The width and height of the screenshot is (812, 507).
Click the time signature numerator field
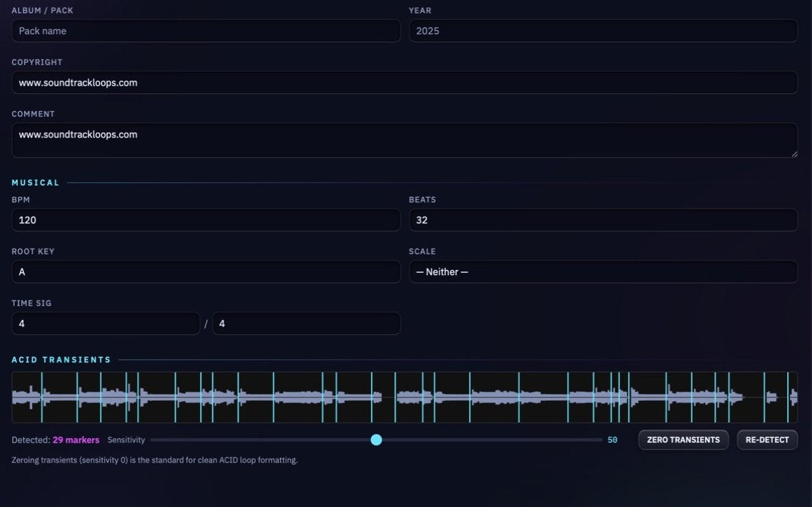tap(105, 324)
